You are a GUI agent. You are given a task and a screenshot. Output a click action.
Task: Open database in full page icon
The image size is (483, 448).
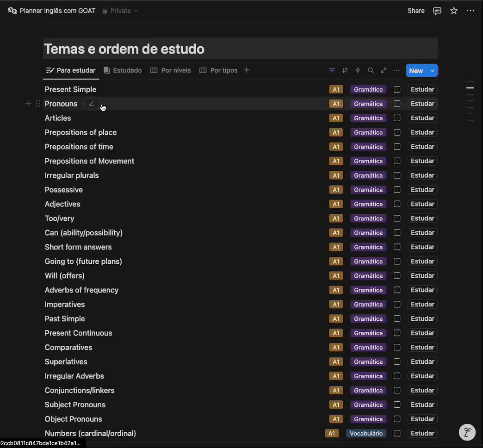coord(384,70)
